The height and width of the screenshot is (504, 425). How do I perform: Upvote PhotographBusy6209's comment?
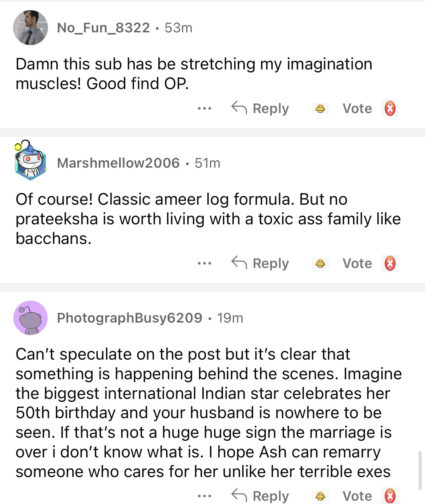point(320,496)
